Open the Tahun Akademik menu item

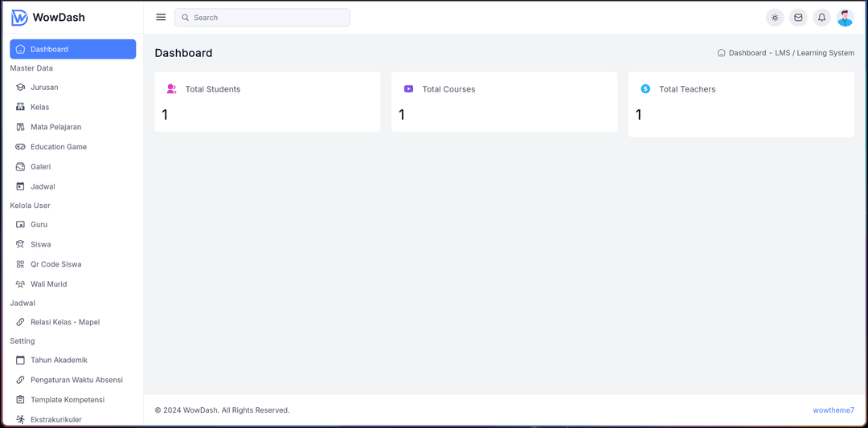click(73, 360)
